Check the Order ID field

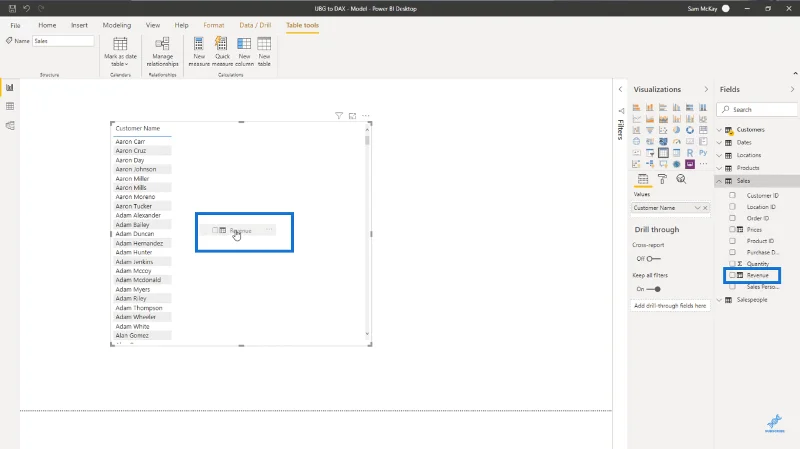click(732, 218)
